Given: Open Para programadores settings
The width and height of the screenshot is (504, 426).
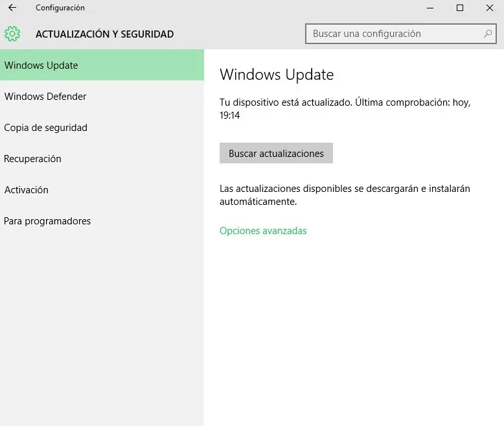Looking at the screenshot, I should 102,221.
